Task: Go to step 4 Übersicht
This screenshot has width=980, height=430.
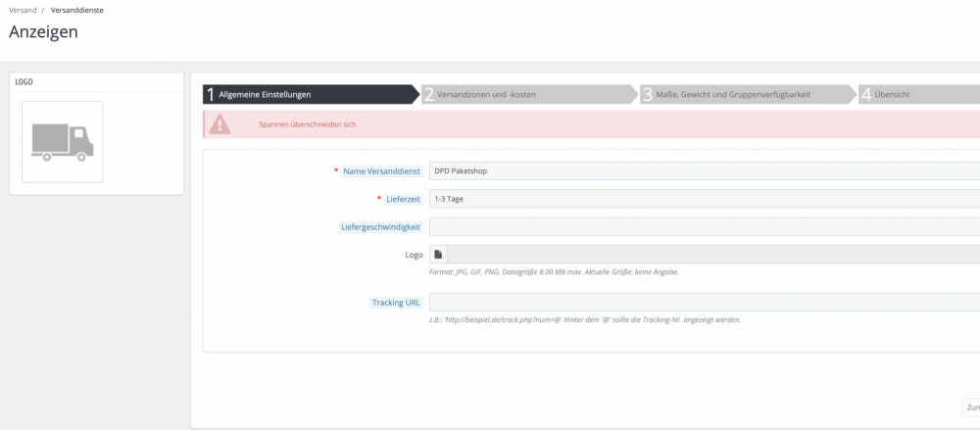Action: coord(919,94)
